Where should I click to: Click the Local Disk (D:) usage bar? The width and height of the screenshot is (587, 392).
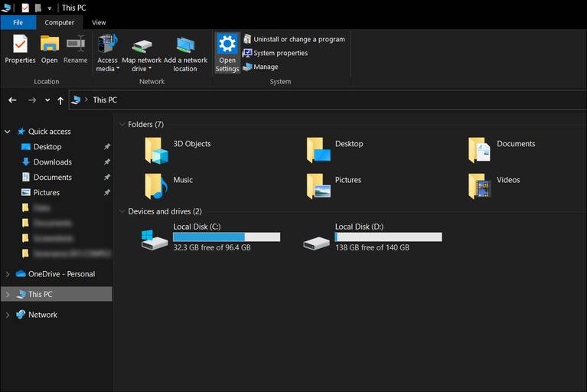[388, 237]
